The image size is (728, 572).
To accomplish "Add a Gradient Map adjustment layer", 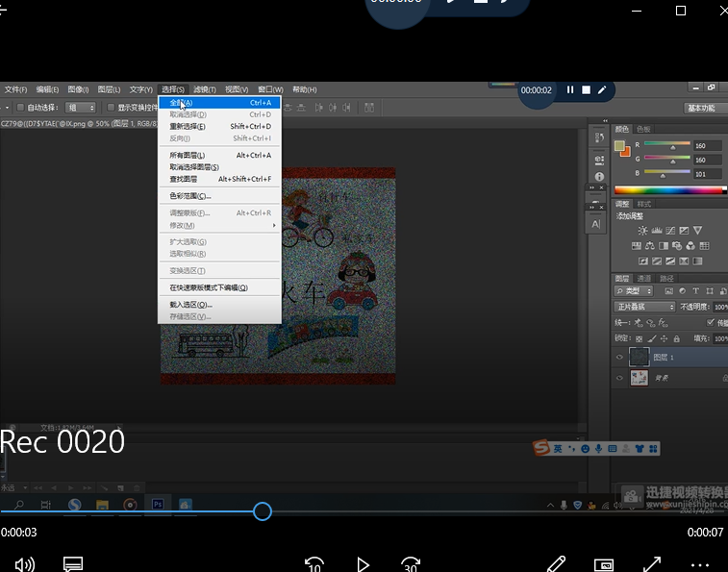I will click(697, 261).
